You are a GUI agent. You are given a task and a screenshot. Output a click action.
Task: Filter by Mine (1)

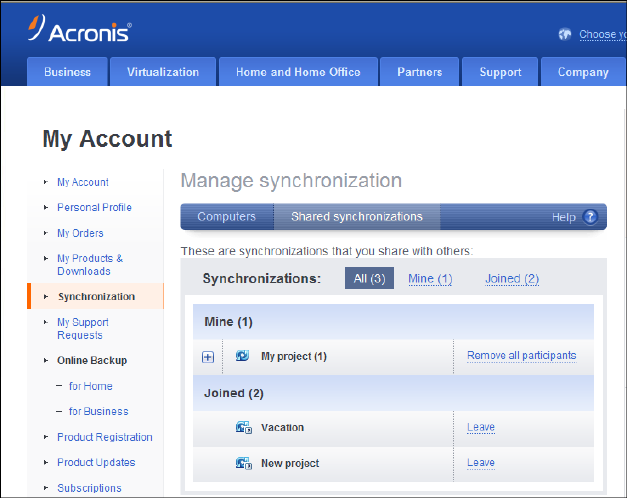point(430,279)
